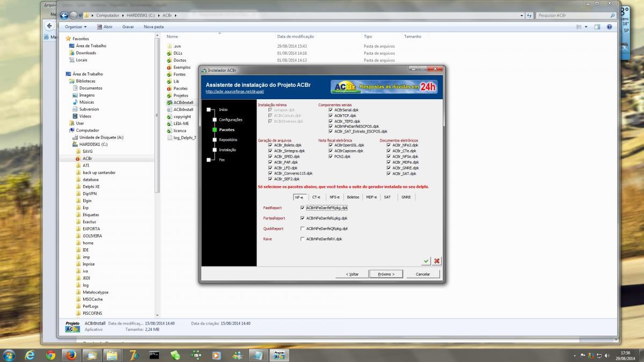Click the Explorer help question mark icon
Screen dimensions: 644x362
(609, 26)
